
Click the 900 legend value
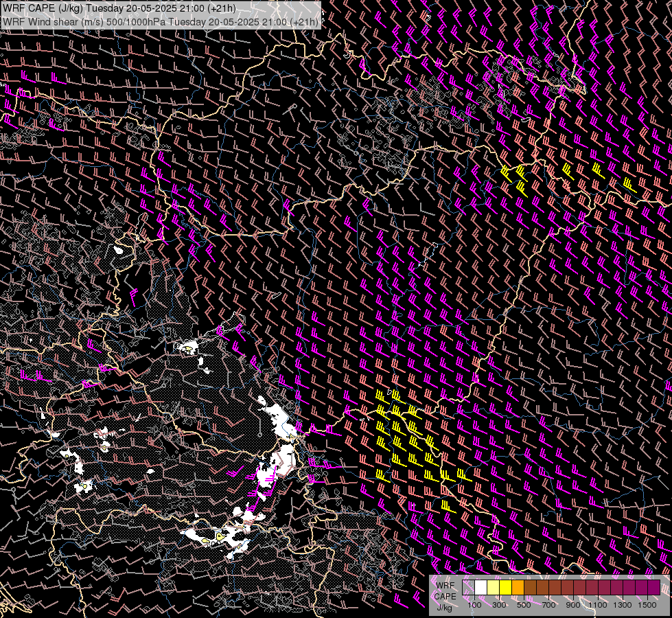click(x=573, y=605)
